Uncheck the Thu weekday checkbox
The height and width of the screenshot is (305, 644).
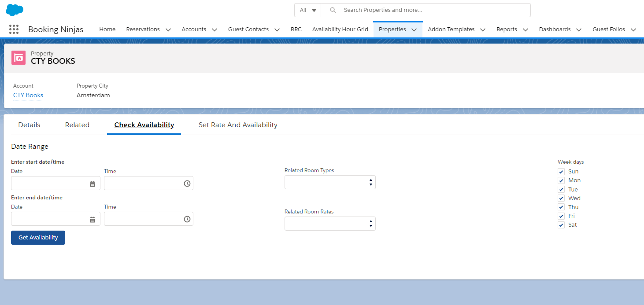pos(561,207)
